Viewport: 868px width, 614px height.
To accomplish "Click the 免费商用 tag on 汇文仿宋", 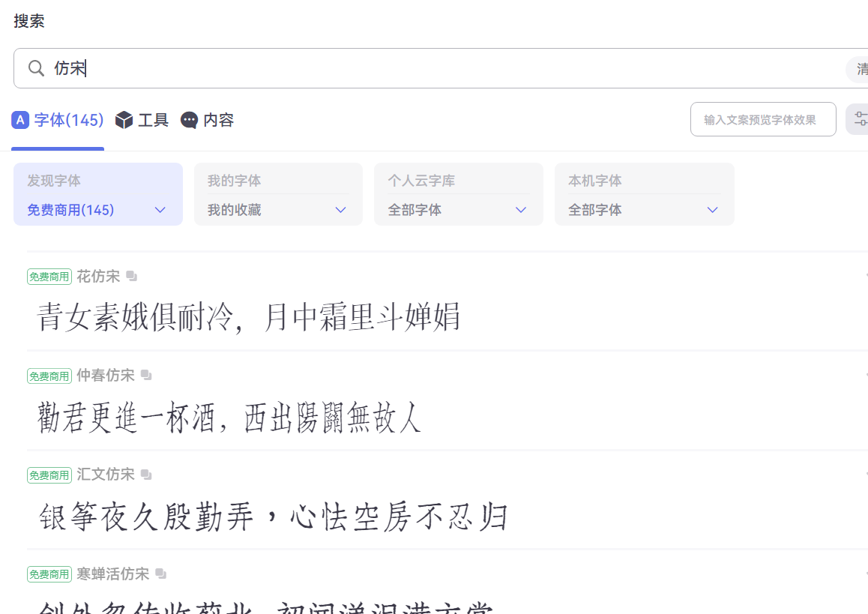I will [49, 475].
